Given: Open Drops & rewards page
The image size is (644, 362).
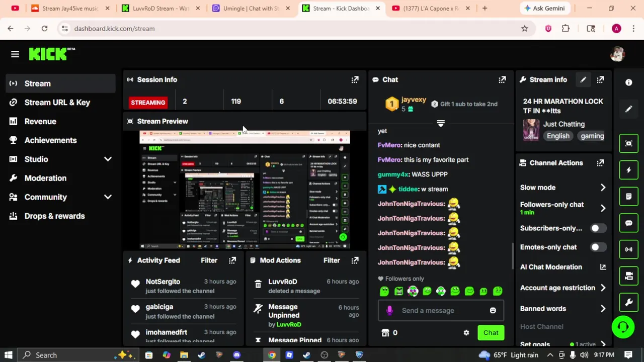Looking at the screenshot, I should coord(60,216).
